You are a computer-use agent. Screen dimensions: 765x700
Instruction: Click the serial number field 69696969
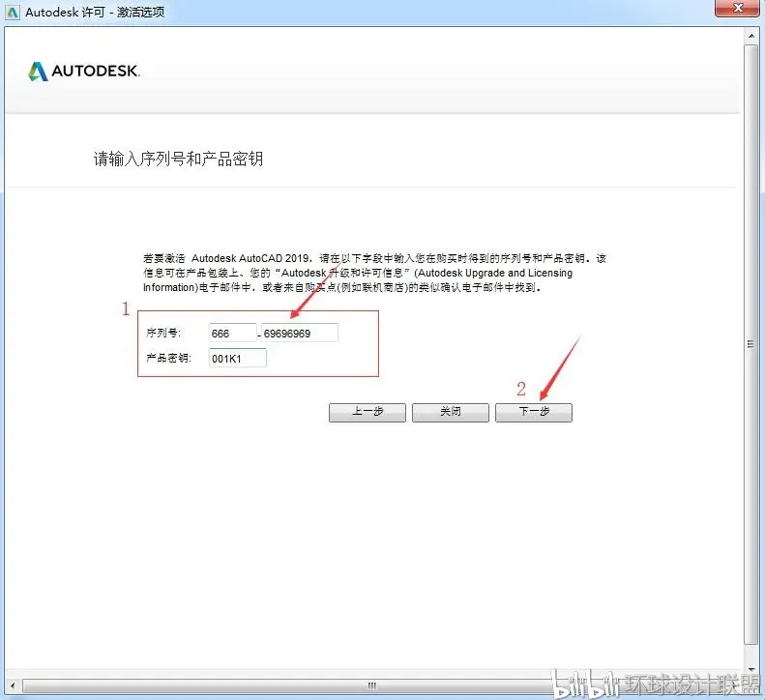[x=300, y=333]
